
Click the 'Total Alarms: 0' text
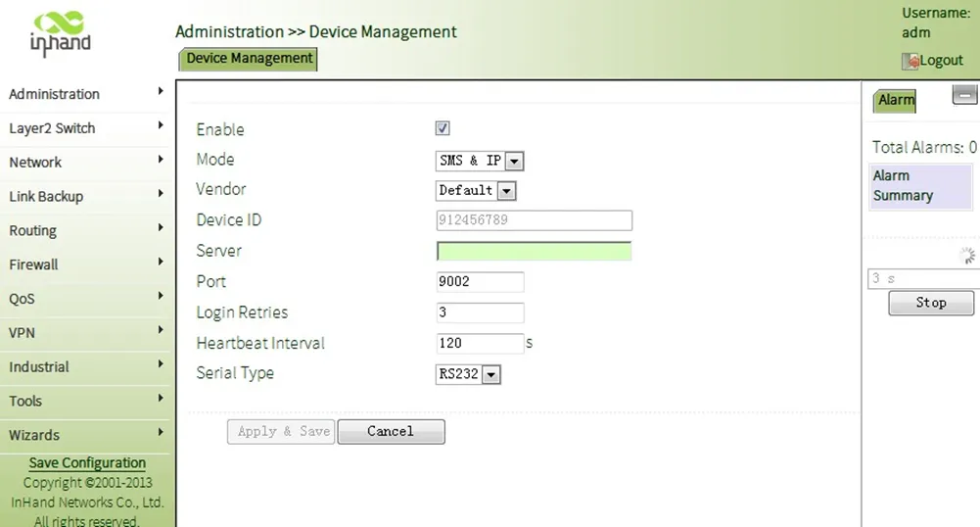pyautogui.click(x=924, y=148)
